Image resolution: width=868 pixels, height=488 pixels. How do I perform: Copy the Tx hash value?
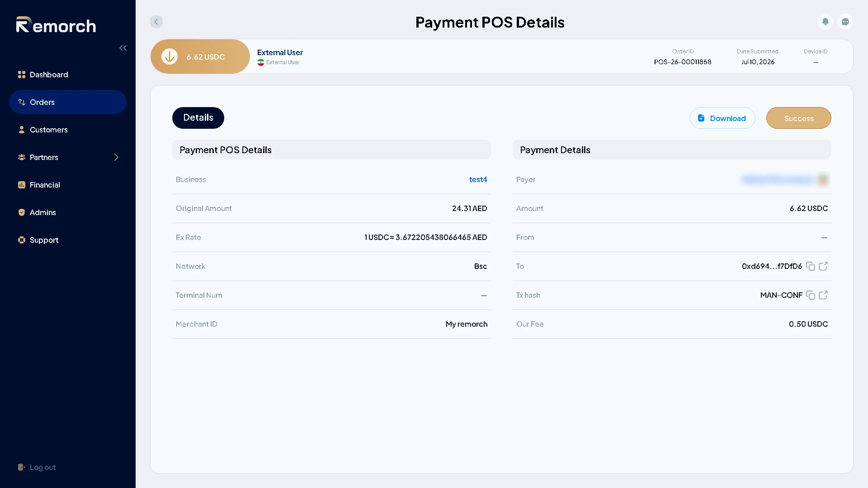pos(811,295)
